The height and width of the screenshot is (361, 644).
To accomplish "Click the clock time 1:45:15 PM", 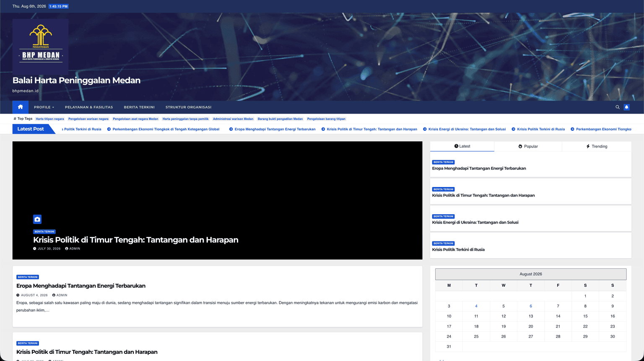I will click(x=58, y=6).
